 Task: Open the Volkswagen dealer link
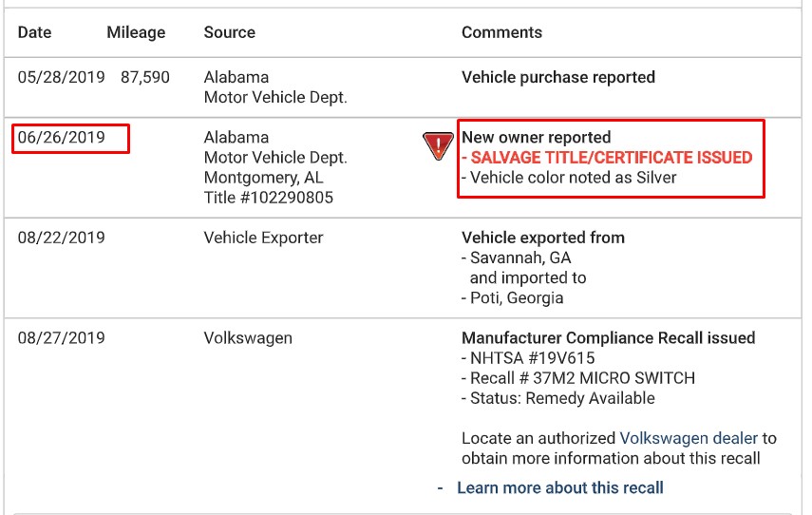689,438
